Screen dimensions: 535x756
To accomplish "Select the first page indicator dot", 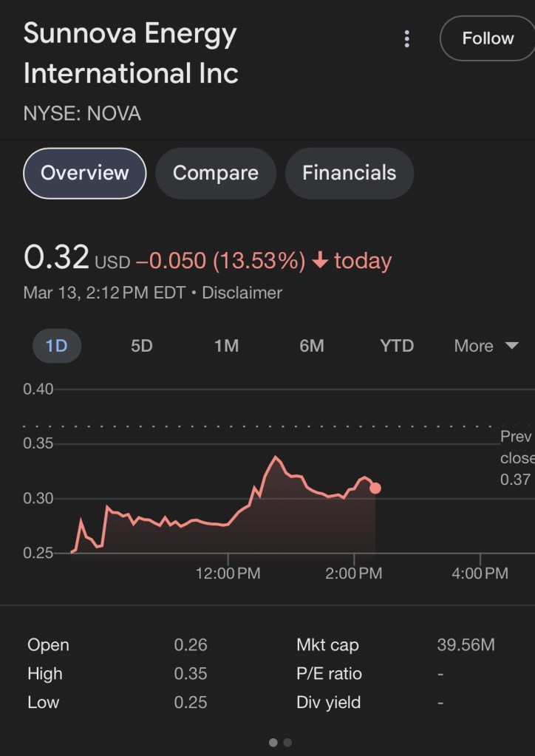I will [273, 743].
